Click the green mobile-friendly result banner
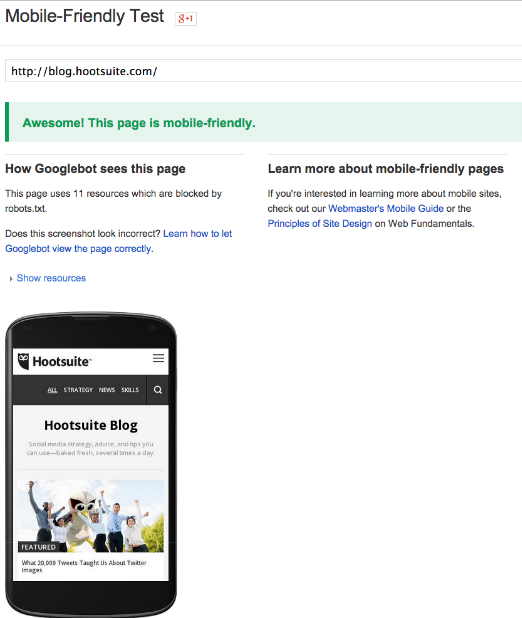Screen dimensions: 522x618 263,122
